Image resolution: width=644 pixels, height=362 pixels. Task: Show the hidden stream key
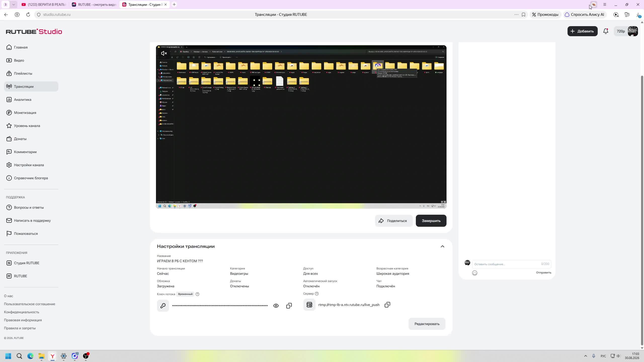click(x=276, y=306)
